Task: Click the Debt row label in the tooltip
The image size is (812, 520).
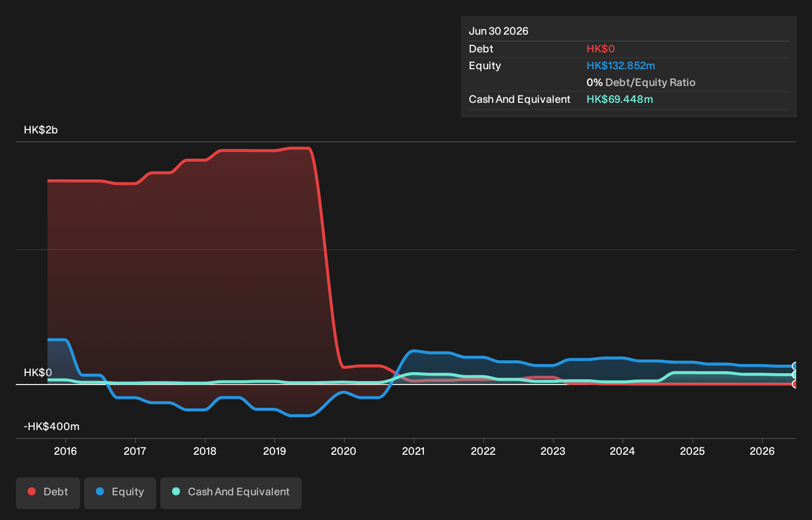Action: [x=481, y=49]
